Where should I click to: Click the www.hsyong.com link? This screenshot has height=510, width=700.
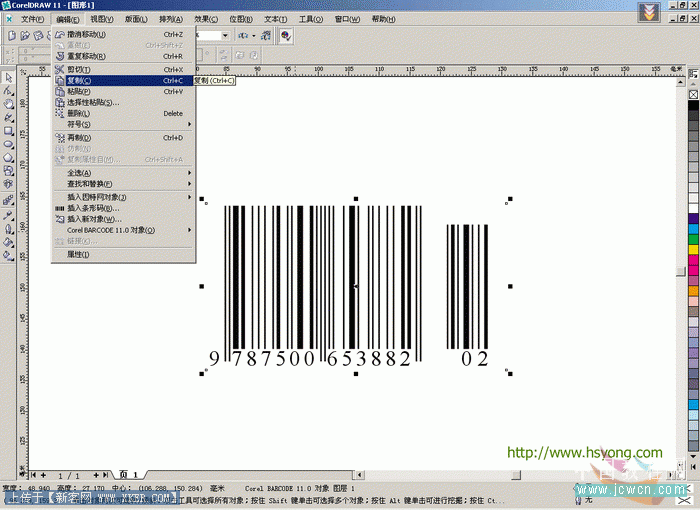click(584, 452)
